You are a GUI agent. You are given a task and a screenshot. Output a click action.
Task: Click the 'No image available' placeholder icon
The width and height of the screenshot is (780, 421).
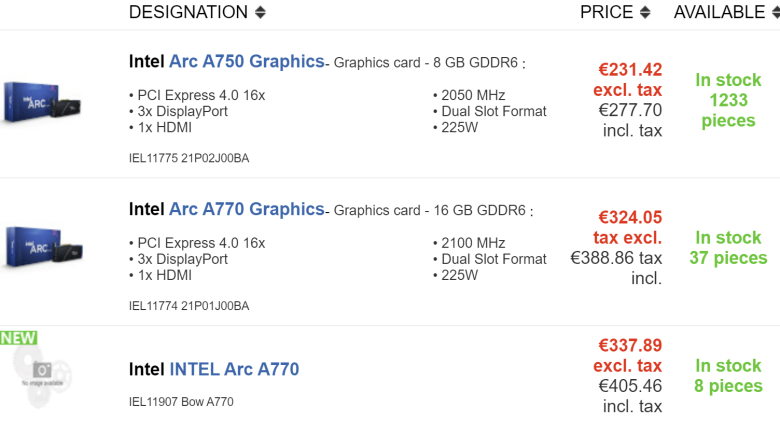(x=42, y=373)
